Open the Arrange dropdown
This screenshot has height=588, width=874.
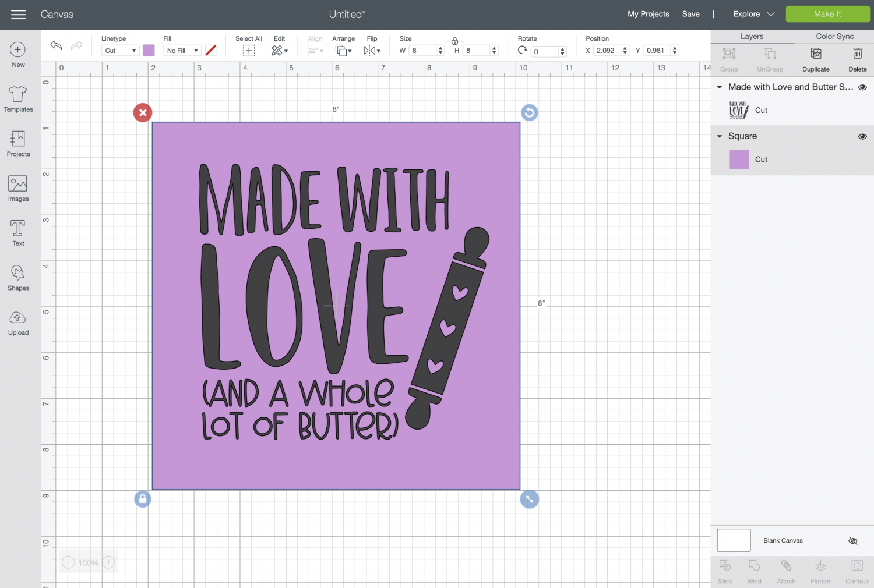pyautogui.click(x=344, y=51)
